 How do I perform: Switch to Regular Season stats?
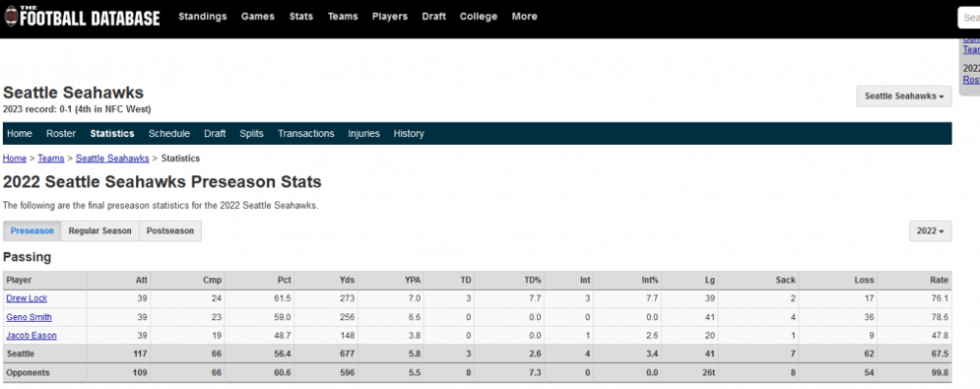point(100,230)
